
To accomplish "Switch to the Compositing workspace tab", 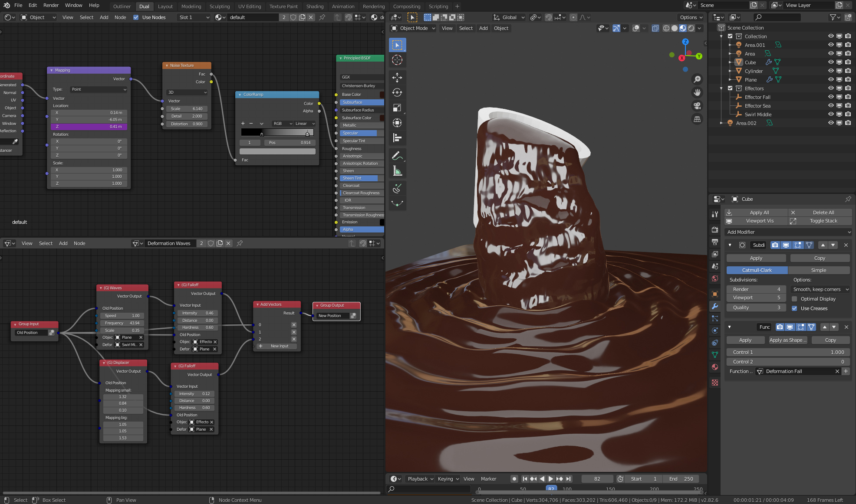I will pyautogui.click(x=406, y=7).
